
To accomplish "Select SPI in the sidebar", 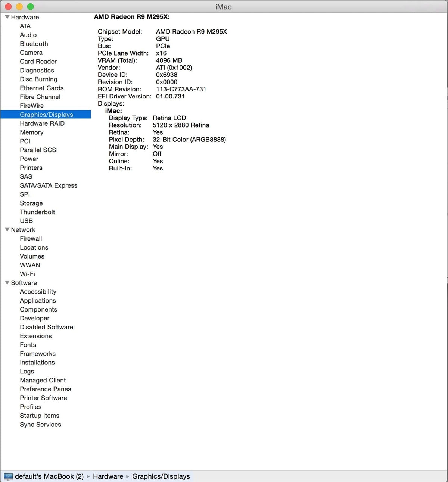I will point(25,194).
